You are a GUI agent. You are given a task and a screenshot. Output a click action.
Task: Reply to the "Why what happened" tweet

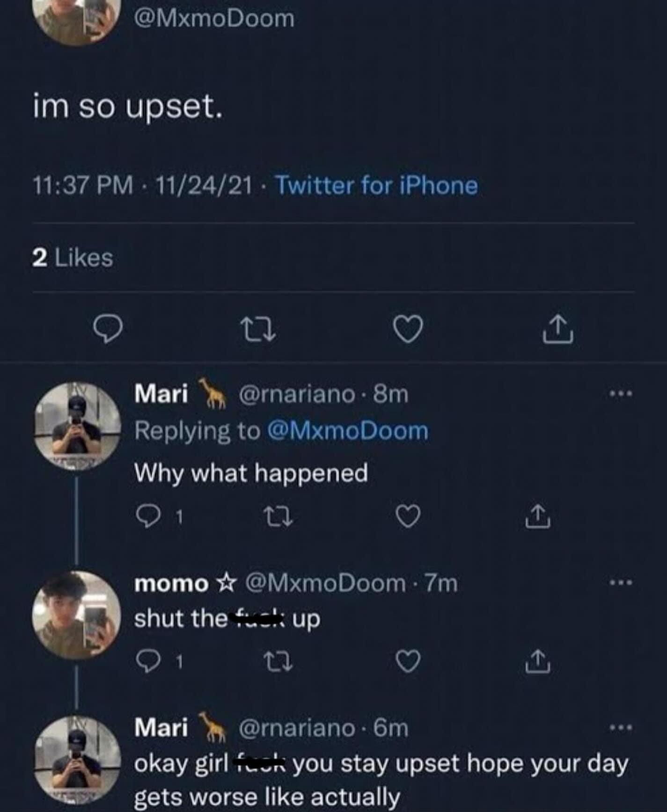[x=146, y=516]
